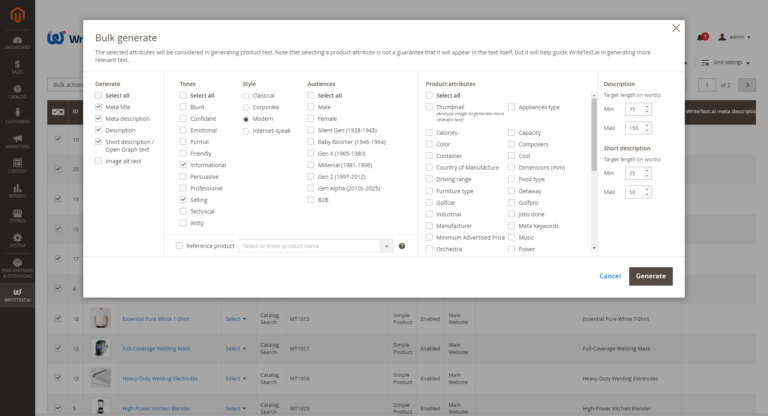Open the Marketing sidebar icon
The width and height of the screenshot is (768, 416).
pos(18,141)
